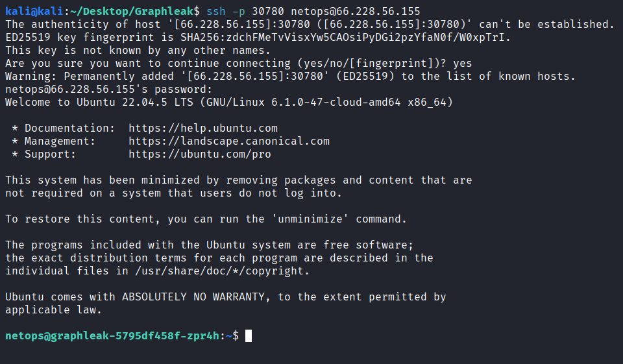Click the ABSOLUTELY NO WARRANTY text

193,297
